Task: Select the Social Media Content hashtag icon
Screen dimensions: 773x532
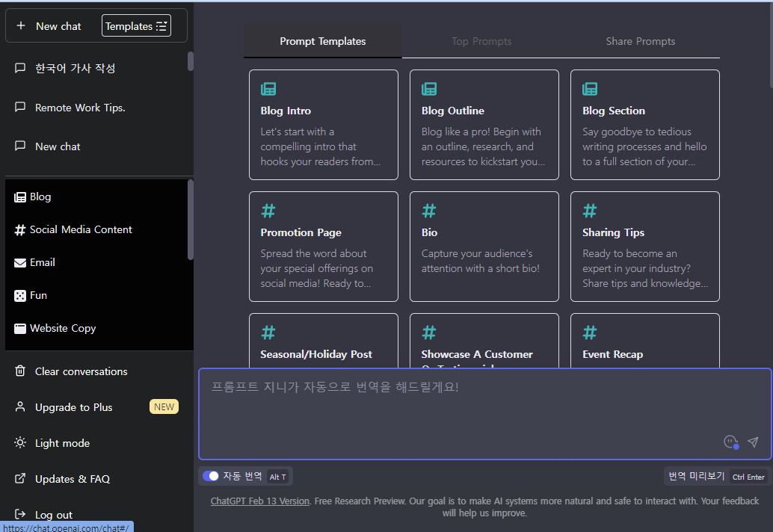Action: 20,230
